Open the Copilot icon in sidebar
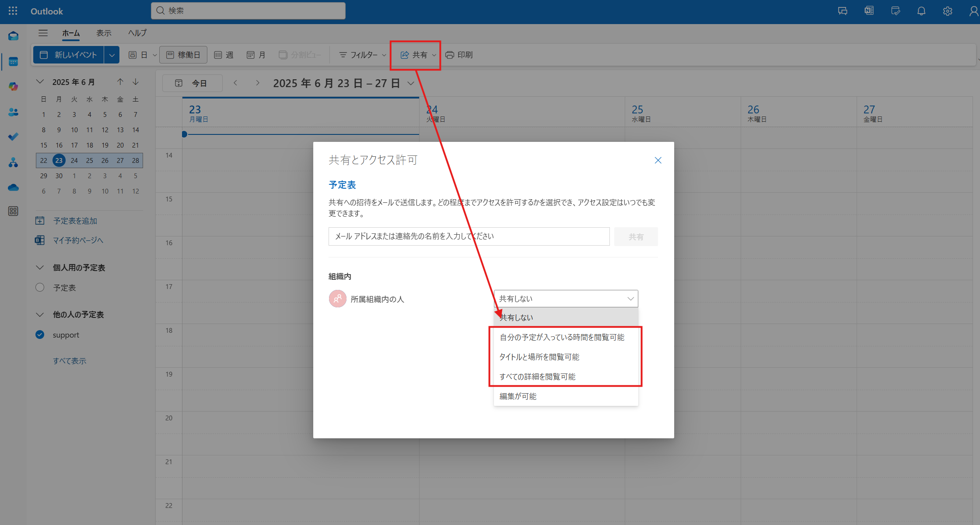The width and height of the screenshot is (980, 525). [13, 87]
